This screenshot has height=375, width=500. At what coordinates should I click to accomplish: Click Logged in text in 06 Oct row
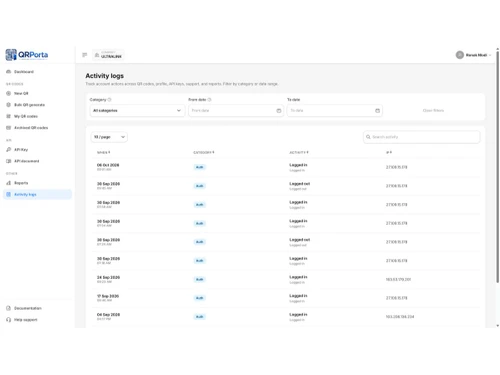tap(298, 165)
